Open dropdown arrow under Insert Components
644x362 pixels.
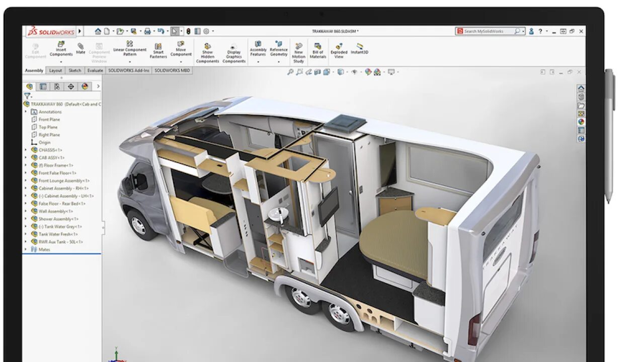point(61,62)
